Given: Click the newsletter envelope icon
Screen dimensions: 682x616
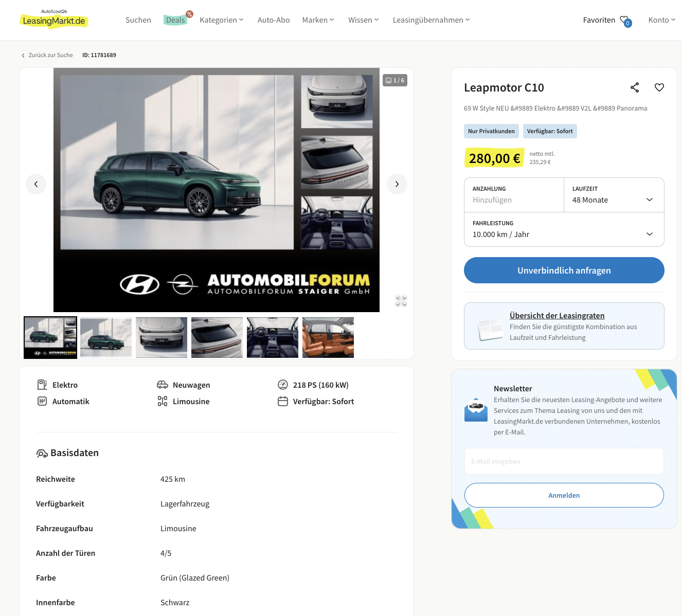Looking at the screenshot, I should point(476,410).
